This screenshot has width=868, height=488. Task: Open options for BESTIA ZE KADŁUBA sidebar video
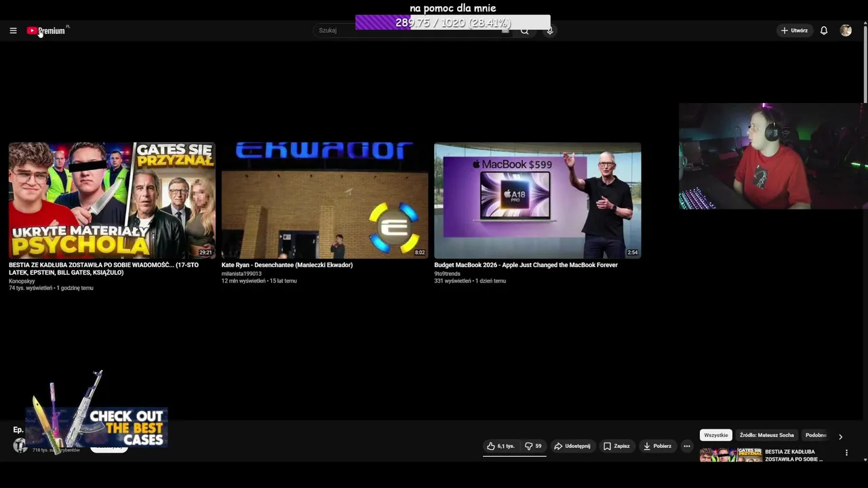point(846,453)
